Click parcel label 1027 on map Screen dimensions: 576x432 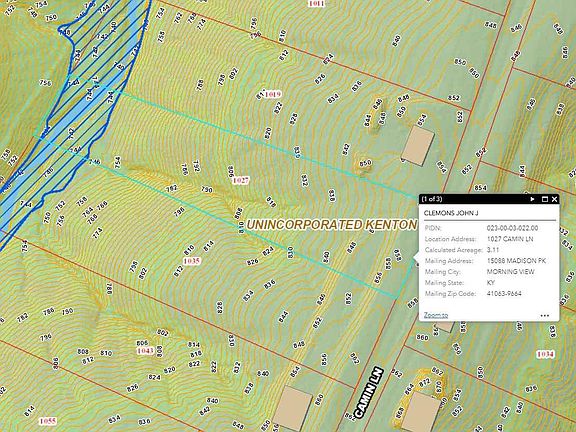241,180
